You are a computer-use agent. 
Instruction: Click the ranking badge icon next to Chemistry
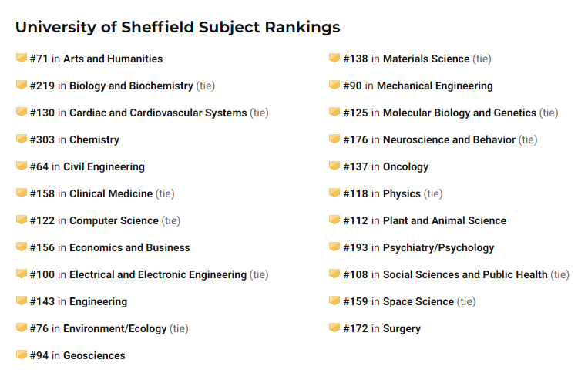(x=22, y=139)
